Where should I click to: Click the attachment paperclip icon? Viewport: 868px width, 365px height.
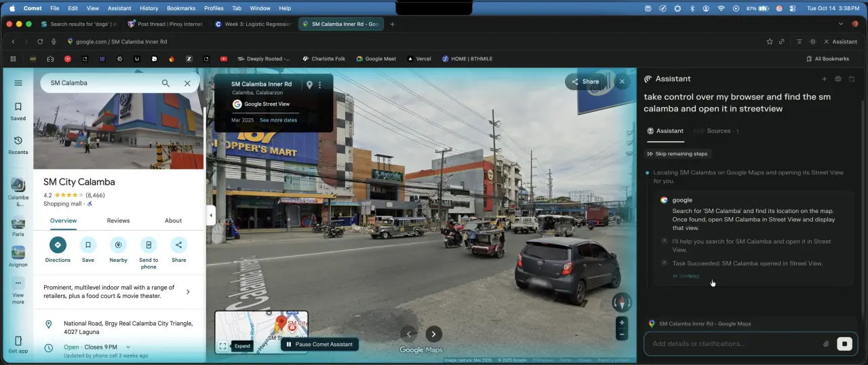(x=826, y=344)
